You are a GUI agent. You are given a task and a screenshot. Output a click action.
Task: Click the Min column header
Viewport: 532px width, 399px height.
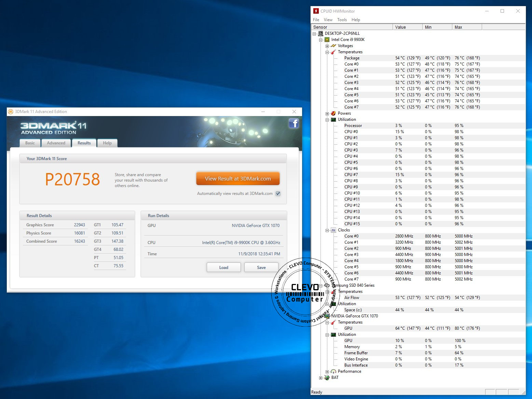(437, 27)
